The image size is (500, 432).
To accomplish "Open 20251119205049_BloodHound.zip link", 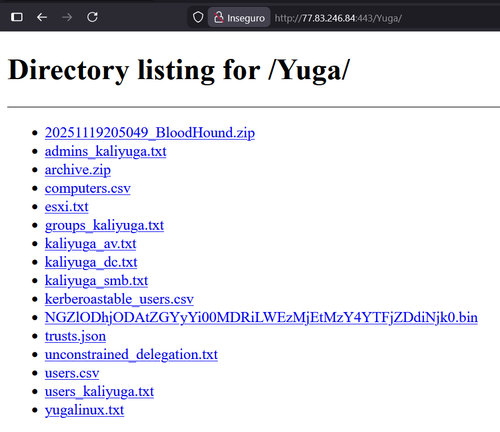I will pos(150,133).
